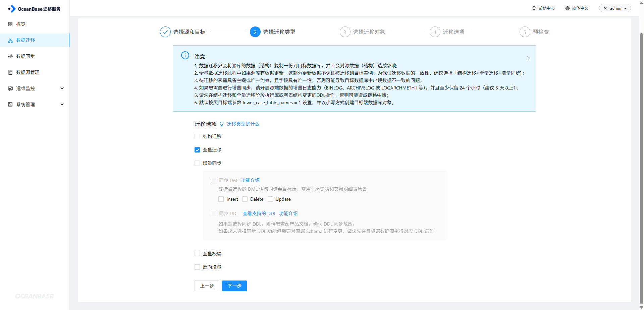644x310 pixels.
Task: Enable the 增量同步 checkbox
Action: 197,163
